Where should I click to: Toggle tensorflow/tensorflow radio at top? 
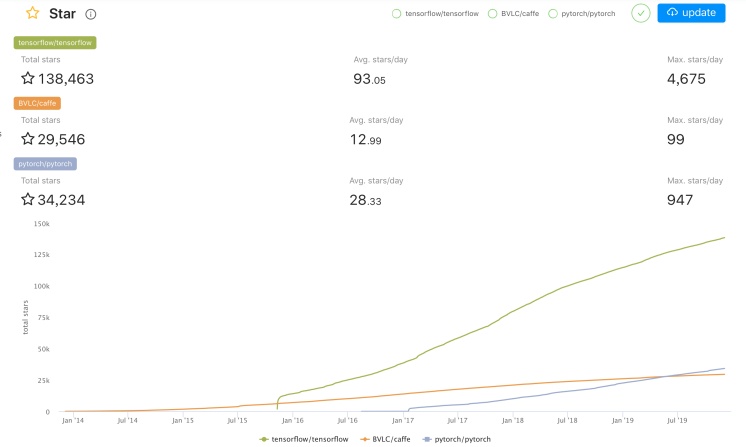(x=397, y=14)
